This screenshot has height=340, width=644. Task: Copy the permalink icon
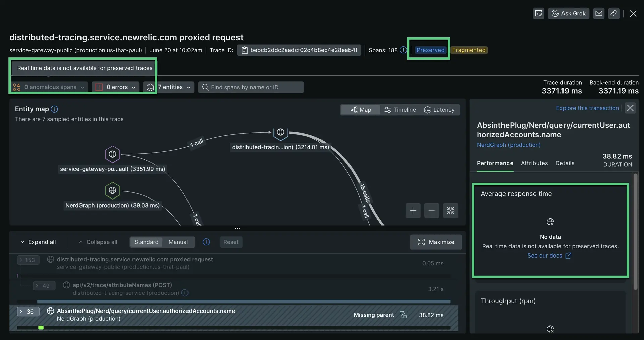614,13
